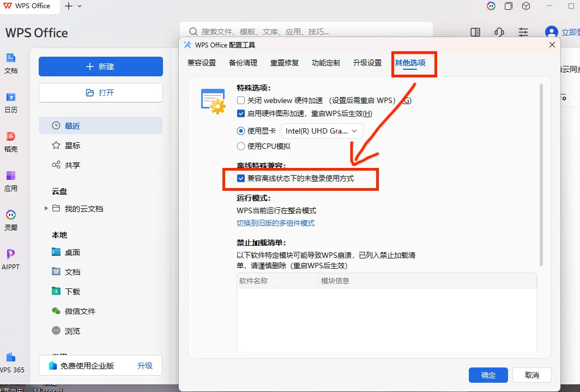Viewport: 580px width, 392px height.
Task: Open the WPS 365 sidebar icon
Action: point(11,363)
